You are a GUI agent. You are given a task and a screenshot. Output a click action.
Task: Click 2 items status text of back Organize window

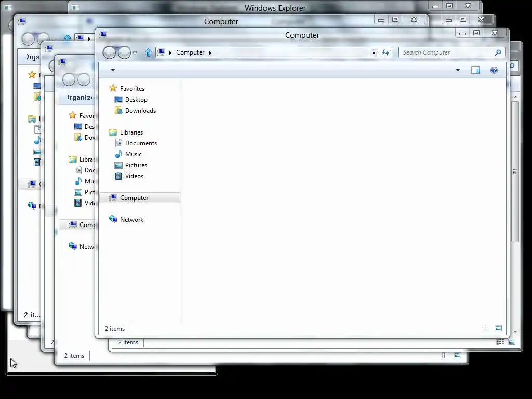click(x=74, y=356)
